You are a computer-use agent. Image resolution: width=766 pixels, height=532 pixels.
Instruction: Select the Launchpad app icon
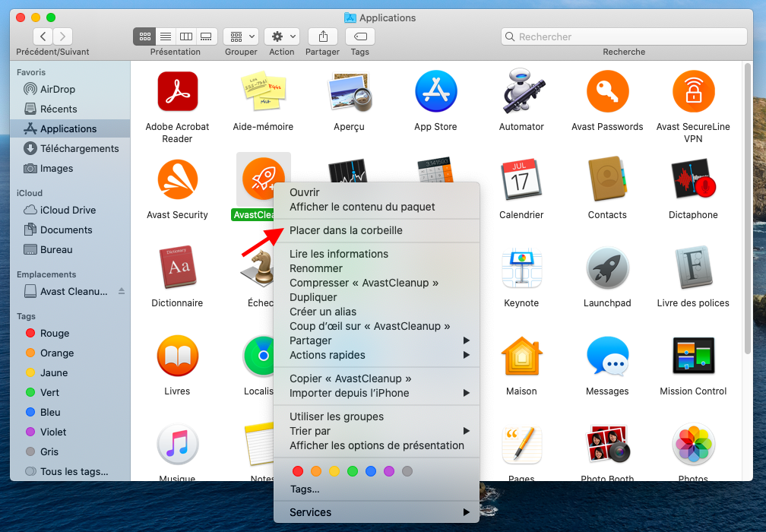[x=607, y=268]
